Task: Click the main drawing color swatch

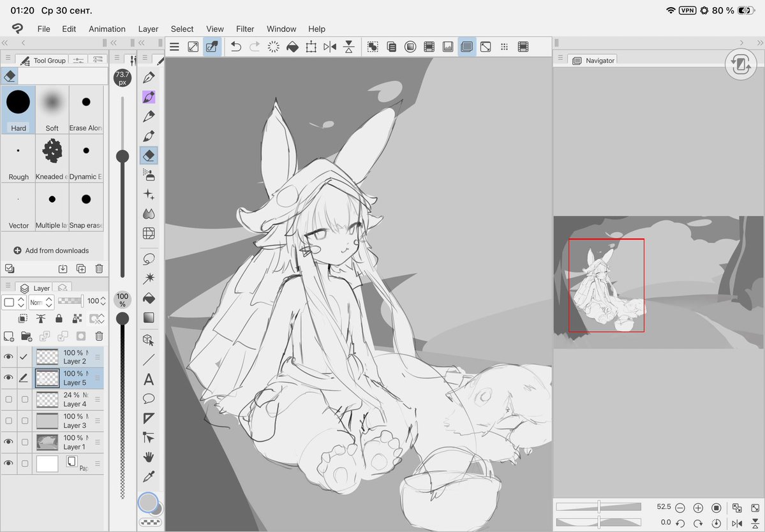Action: point(147,502)
